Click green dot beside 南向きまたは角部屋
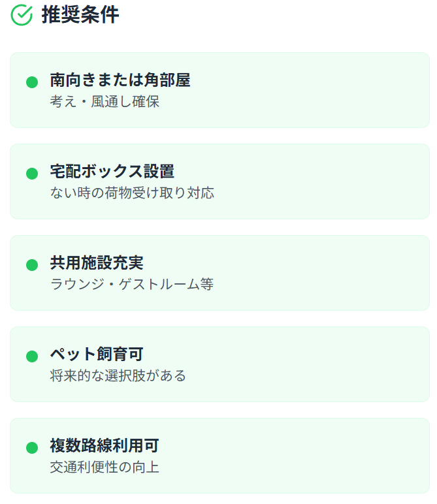The height and width of the screenshot is (504, 437). point(32,82)
